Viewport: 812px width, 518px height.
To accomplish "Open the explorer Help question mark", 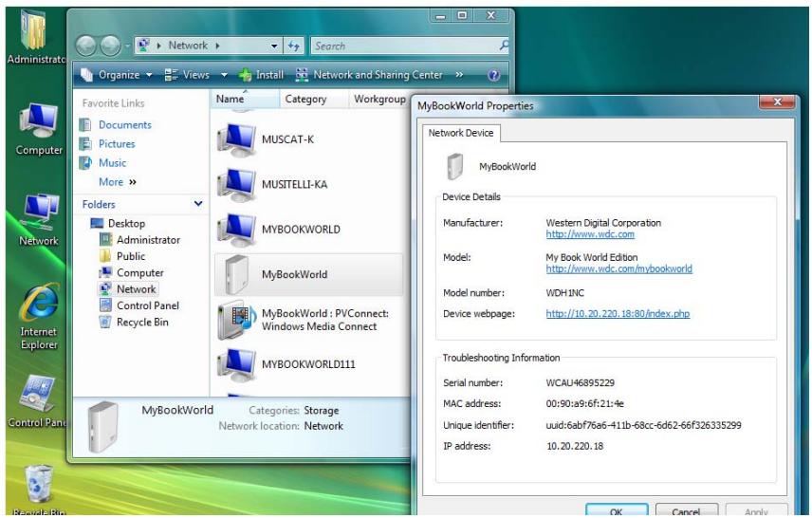I will 493,75.
